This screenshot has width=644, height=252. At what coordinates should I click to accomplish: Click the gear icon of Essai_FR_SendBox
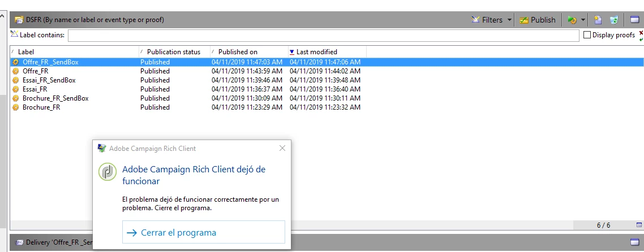pos(16,80)
